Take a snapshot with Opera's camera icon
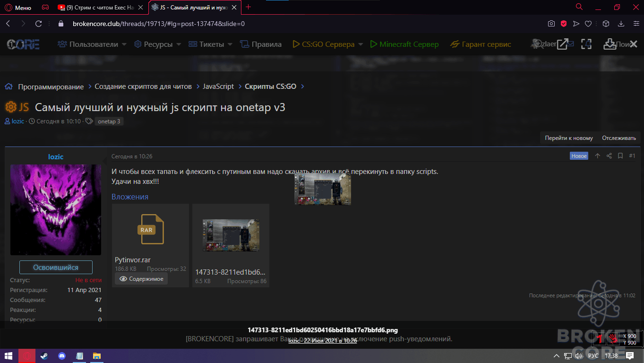This screenshot has height=363, width=644. pos(551,24)
